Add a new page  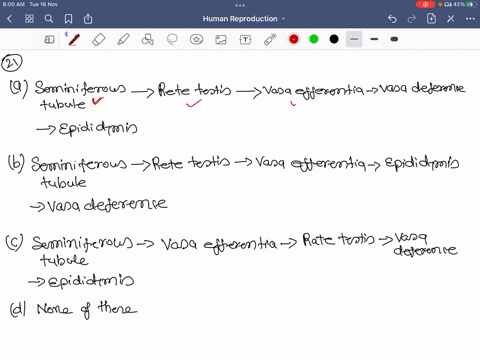click(x=431, y=19)
